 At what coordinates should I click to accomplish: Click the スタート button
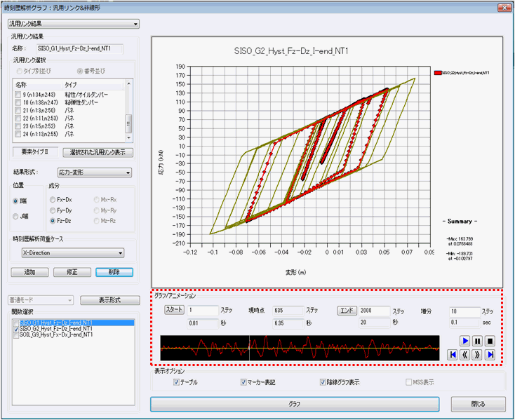[x=175, y=310]
